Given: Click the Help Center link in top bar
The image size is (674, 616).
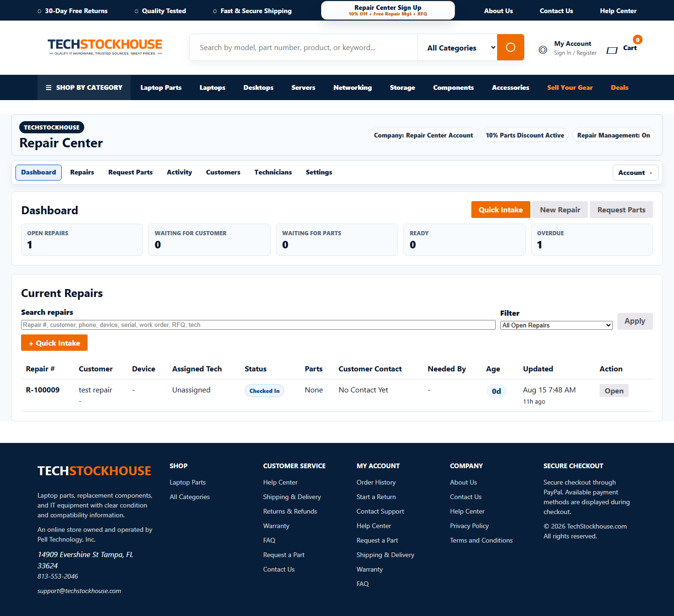Looking at the screenshot, I should [x=618, y=11].
